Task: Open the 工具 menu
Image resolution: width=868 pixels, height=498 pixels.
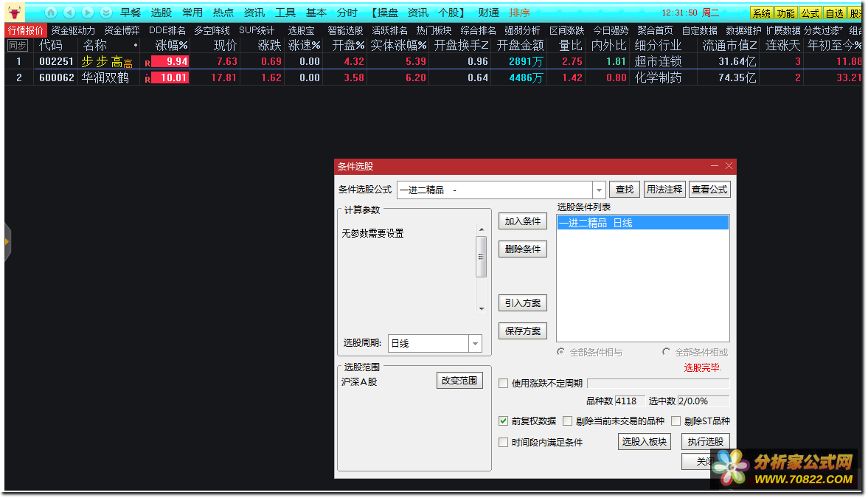Action: [285, 13]
